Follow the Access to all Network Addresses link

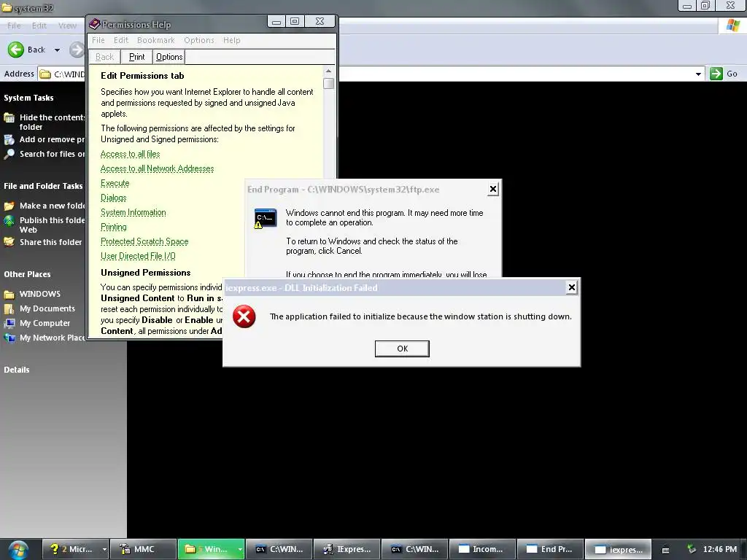click(158, 168)
